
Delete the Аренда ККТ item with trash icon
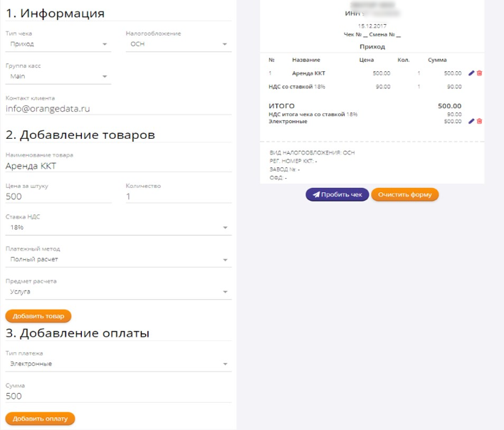[x=479, y=73]
